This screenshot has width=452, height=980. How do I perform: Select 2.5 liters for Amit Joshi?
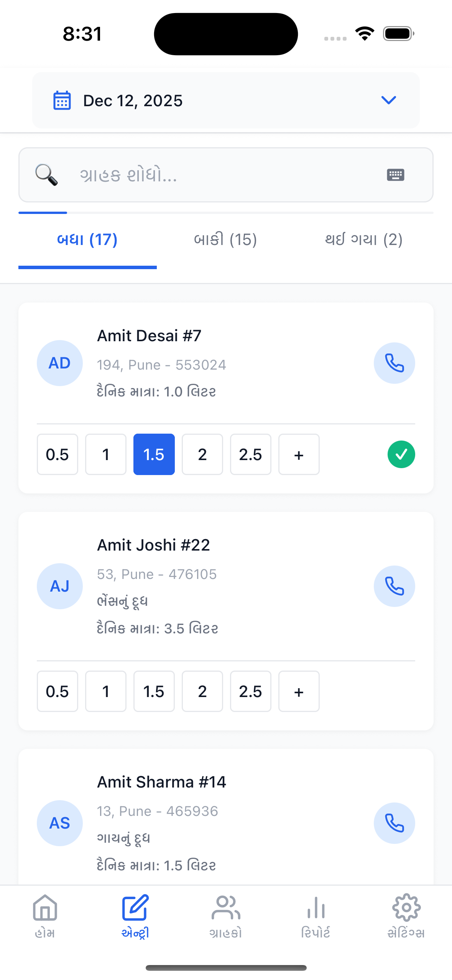tap(250, 691)
